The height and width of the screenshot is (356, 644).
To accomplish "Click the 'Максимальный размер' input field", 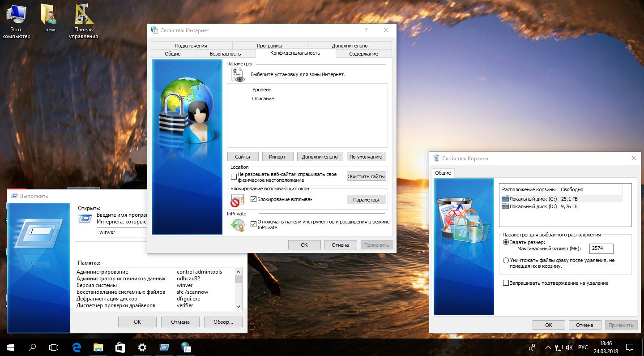I will 601,249.
